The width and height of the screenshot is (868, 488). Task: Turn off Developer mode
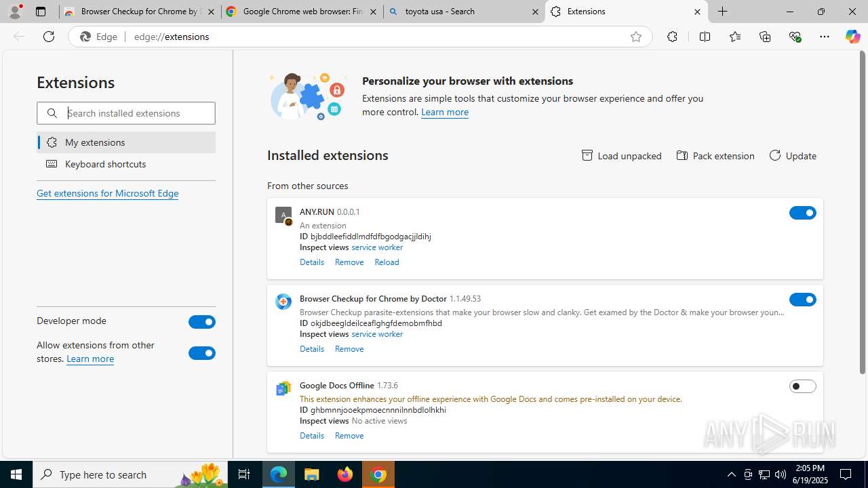click(x=202, y=322)
